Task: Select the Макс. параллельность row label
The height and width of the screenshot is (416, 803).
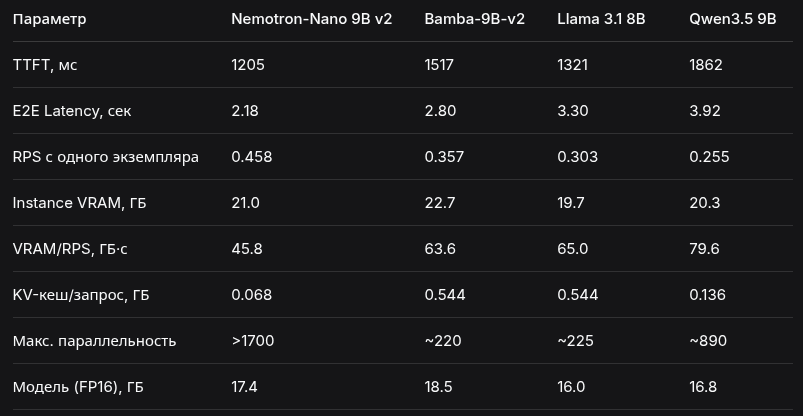Action: coord(94,341)
